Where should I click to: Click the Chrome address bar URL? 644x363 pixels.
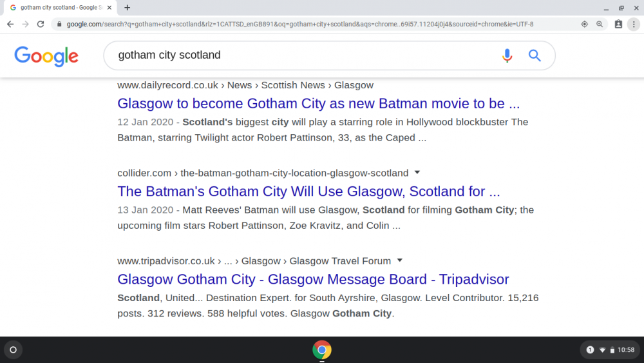coord(300,25)
